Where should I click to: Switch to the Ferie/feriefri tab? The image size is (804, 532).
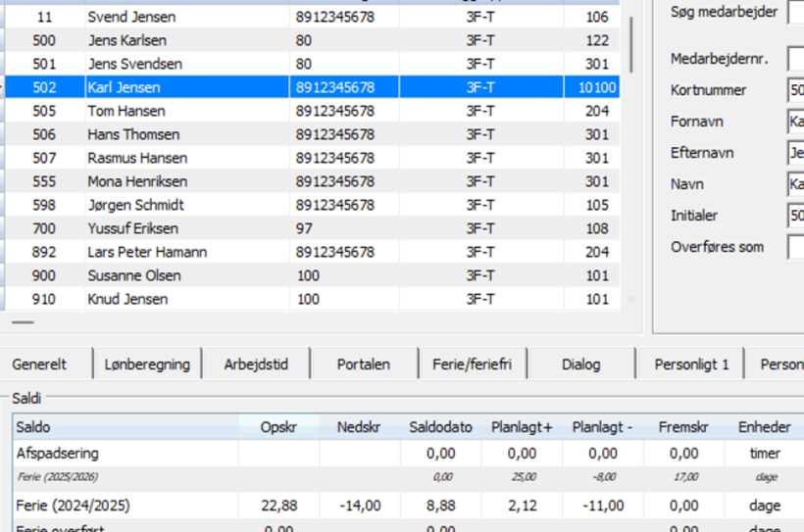coord(472,364)
